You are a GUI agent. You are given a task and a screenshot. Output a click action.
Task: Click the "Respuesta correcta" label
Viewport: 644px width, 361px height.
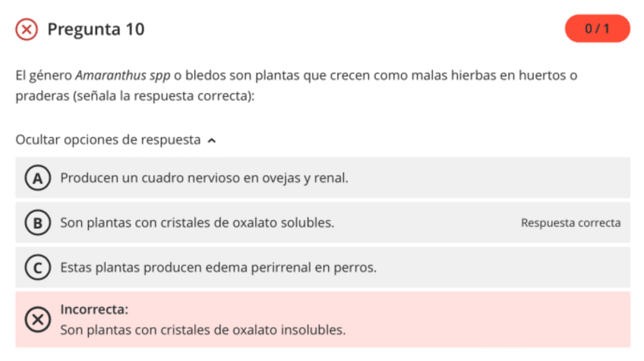pyautogui.click(x=570, y=223)
